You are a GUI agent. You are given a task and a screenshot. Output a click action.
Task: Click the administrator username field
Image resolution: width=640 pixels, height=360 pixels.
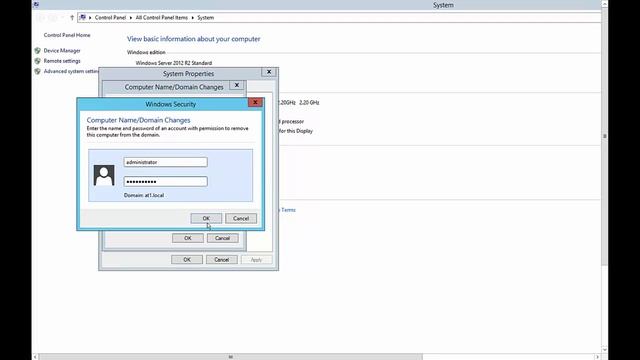(x=165, y=162)
